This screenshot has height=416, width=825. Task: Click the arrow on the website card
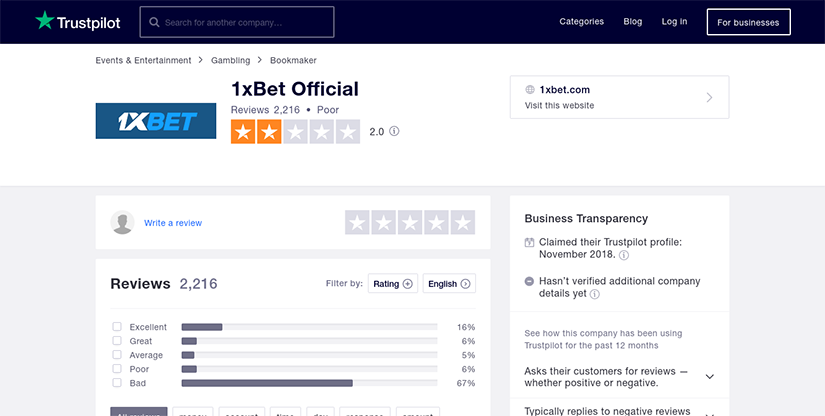(709, 97)
